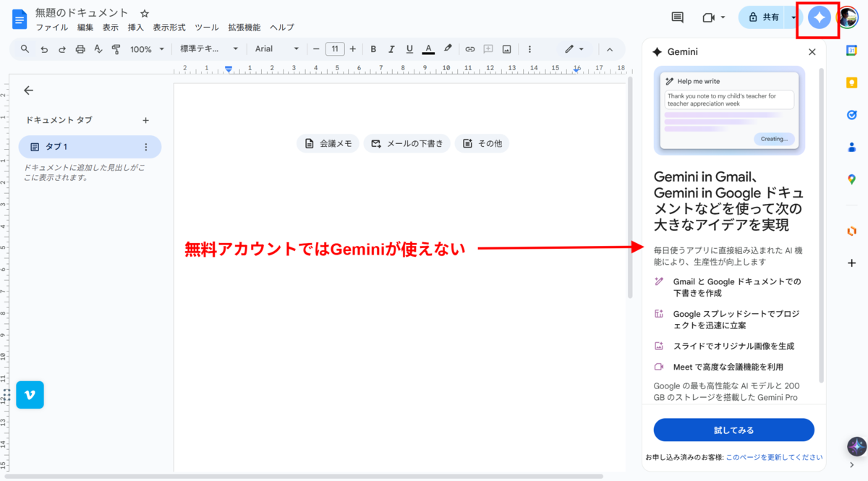Hide the side panel chevron
868x481 pixels.
(852, 464)
